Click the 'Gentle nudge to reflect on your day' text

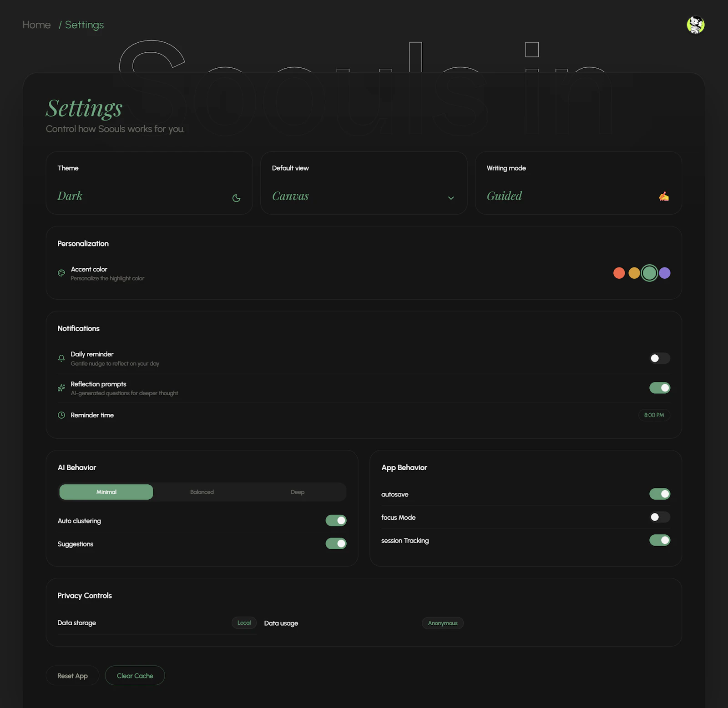115,364
